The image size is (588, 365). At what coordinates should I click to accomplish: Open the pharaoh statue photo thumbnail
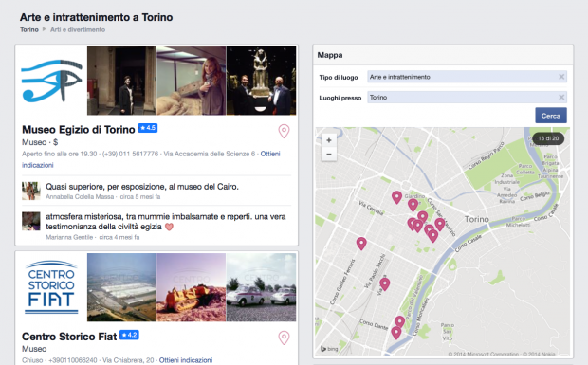[261, 81]
